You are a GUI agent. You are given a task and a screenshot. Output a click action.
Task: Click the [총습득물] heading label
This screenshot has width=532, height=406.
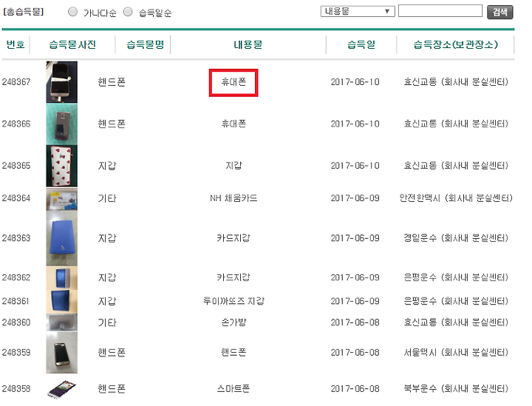[24, 13]
